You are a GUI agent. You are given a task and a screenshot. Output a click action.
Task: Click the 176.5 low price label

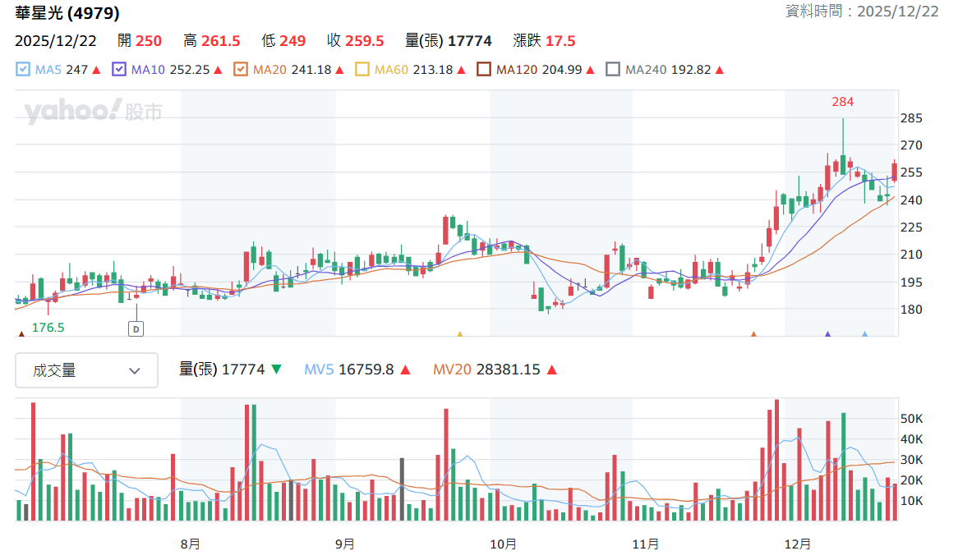(48, 328)
